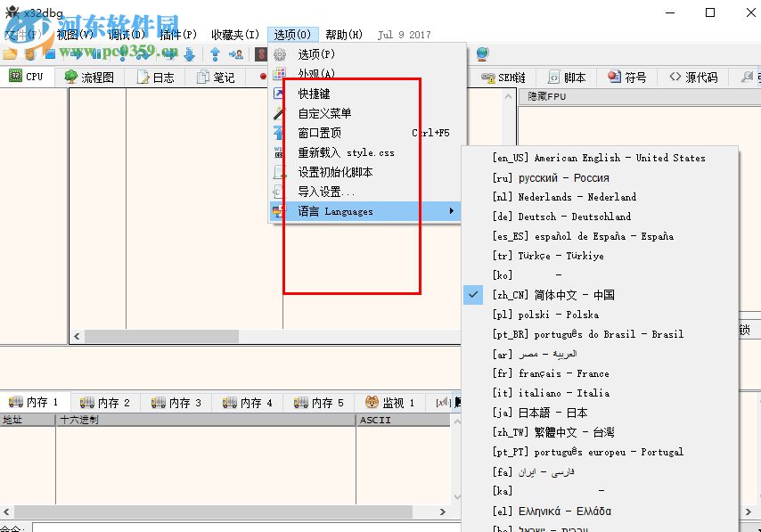Viewport: 761px width, 532px height.
Task: Open the 收藏夹(I) menu
Action: (235, 35)
